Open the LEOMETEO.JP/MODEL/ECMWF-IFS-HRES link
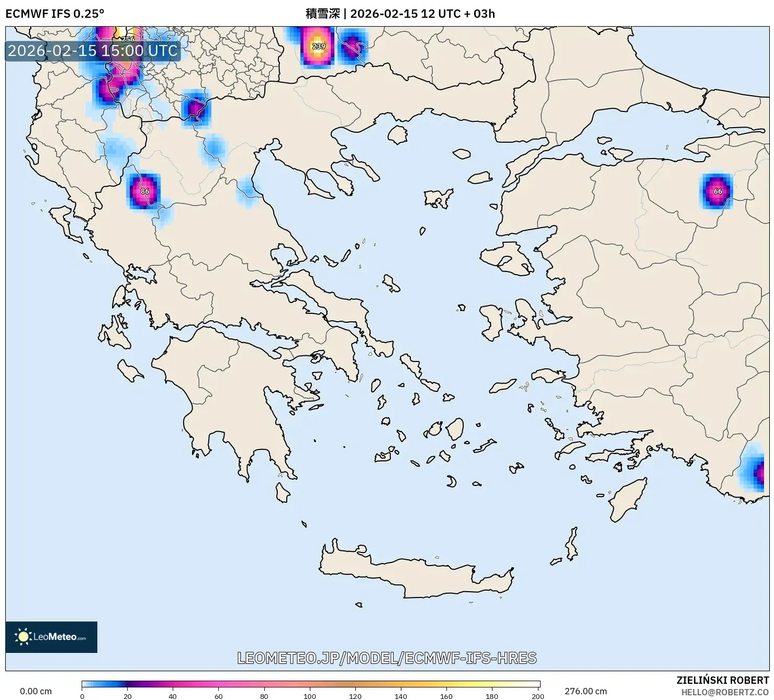 [387, 659]
